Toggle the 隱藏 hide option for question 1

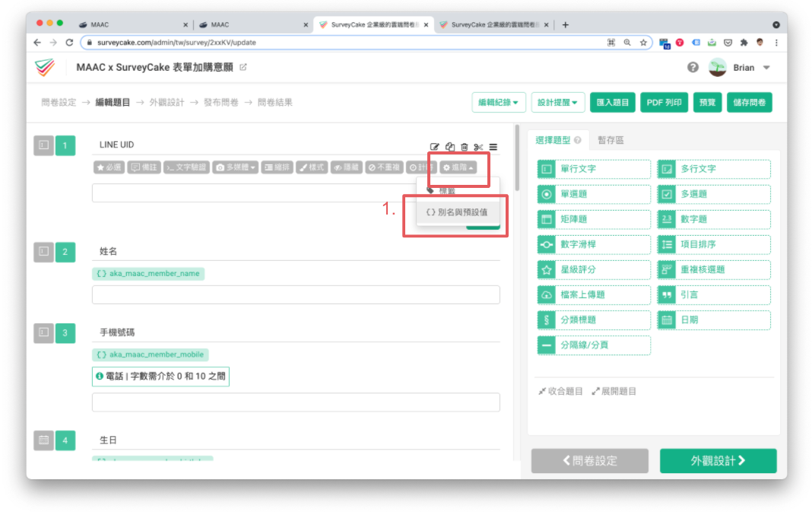pos(347,168)
